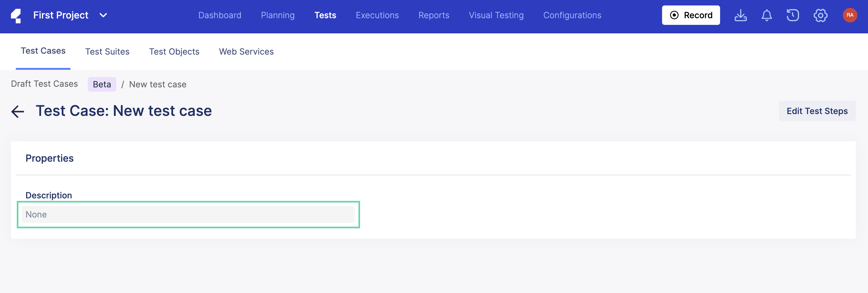Viewport: 868px width, 293px height.
Task: Click the Test Case: New test case title
Action: 124,111
